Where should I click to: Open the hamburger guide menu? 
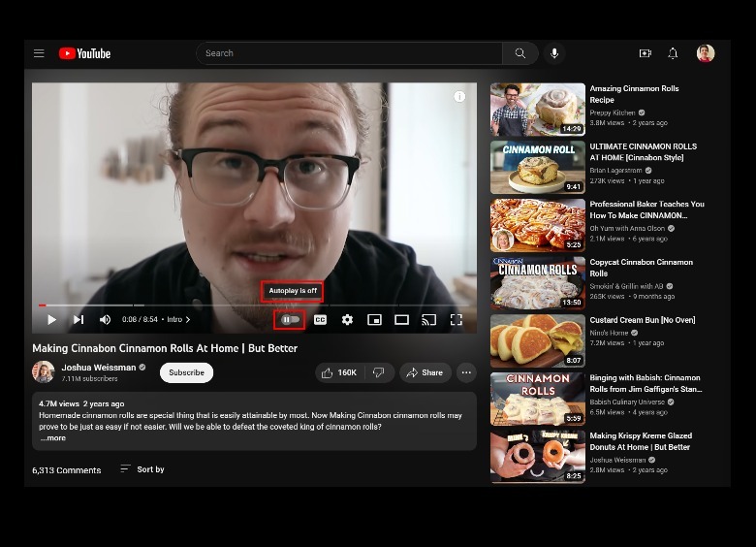click(x=39, y=53)
